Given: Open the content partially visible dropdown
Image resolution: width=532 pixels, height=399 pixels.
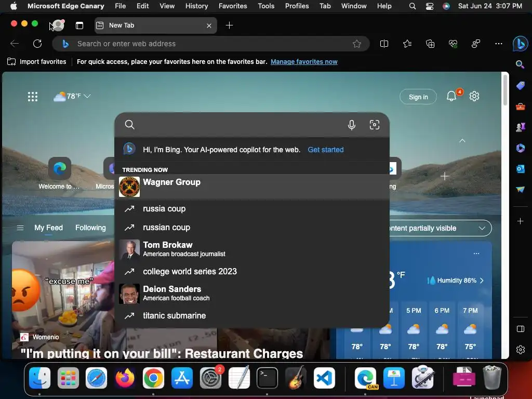Looking at the screenshot, I should click(441, 229).
